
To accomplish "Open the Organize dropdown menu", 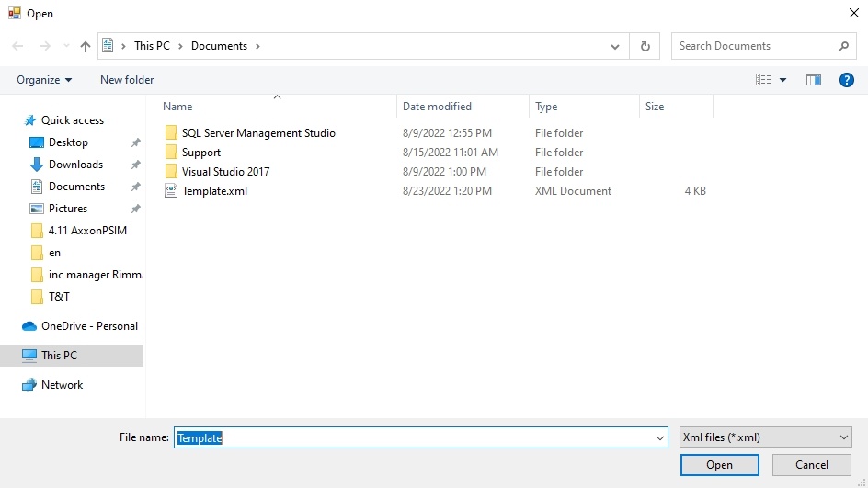I will coord(44,80).
